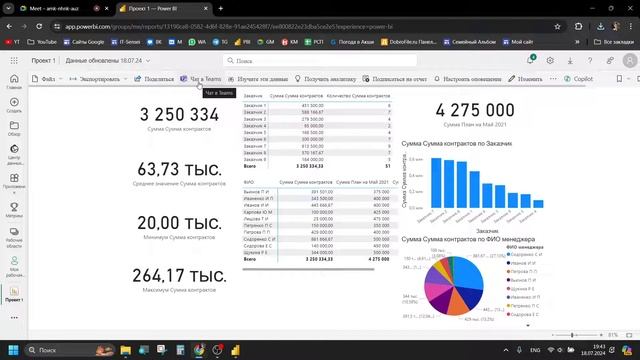Image resolution: width=640 pixels, height=360 pixels.
Task: Click the feedback icon in the header
Action: click(610, 60)
